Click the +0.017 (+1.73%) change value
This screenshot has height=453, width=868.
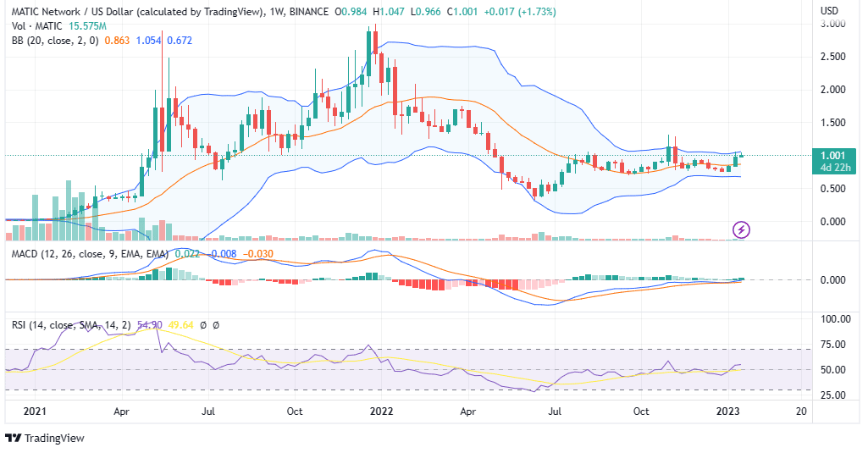520,12
